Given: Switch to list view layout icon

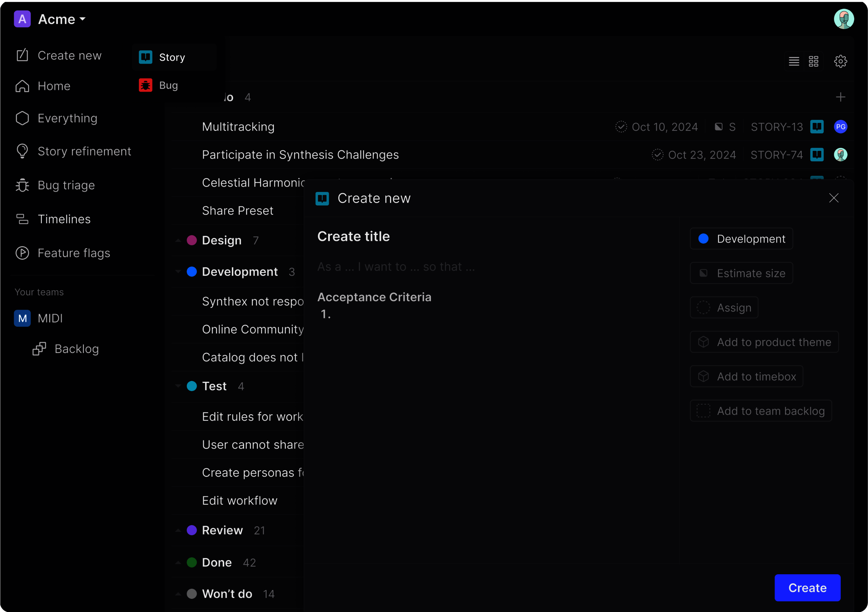Looking at the screenshot, I should [794, 61].
